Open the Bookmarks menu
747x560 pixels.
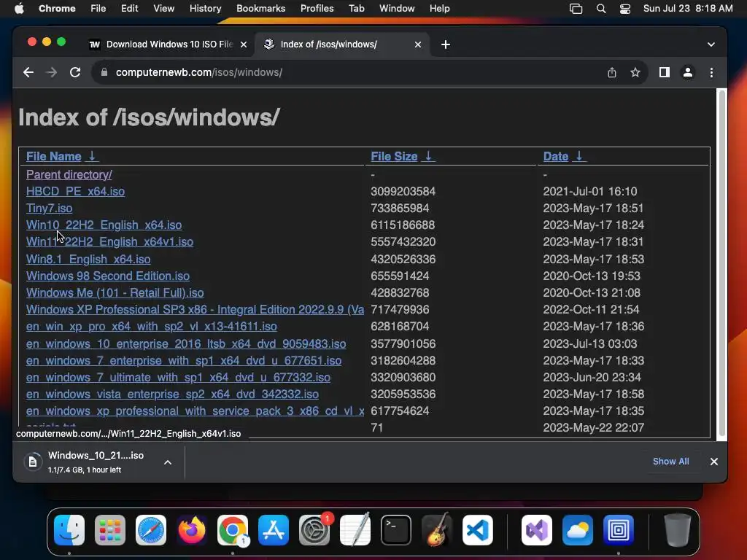[260, 9]
